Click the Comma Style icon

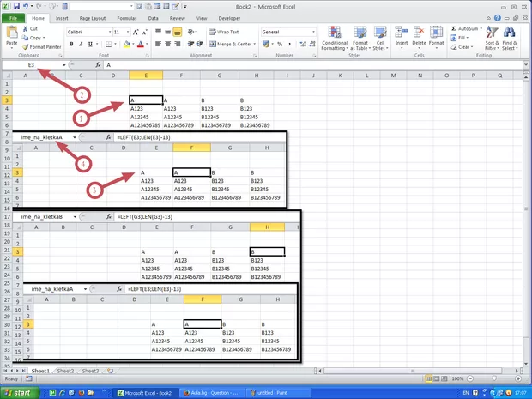pos(289,44)
